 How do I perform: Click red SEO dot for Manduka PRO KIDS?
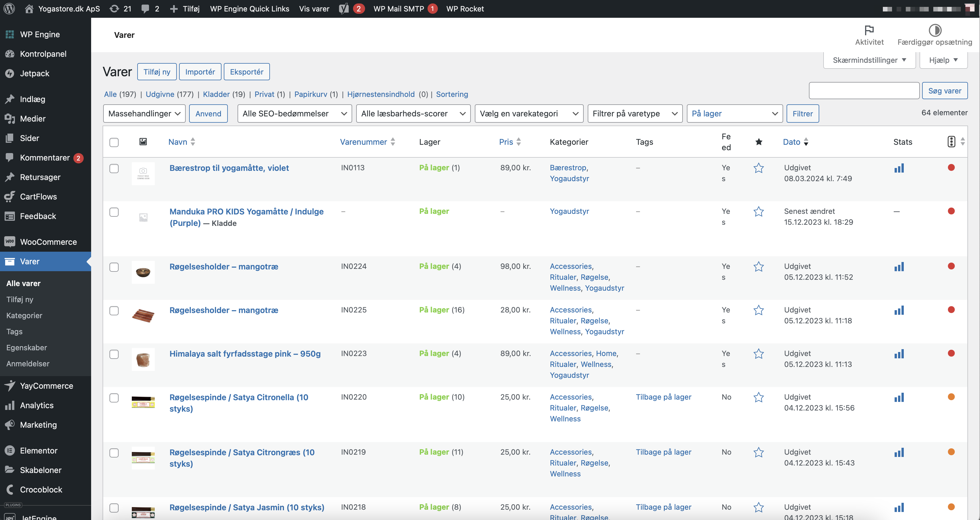tap(951, 211)
